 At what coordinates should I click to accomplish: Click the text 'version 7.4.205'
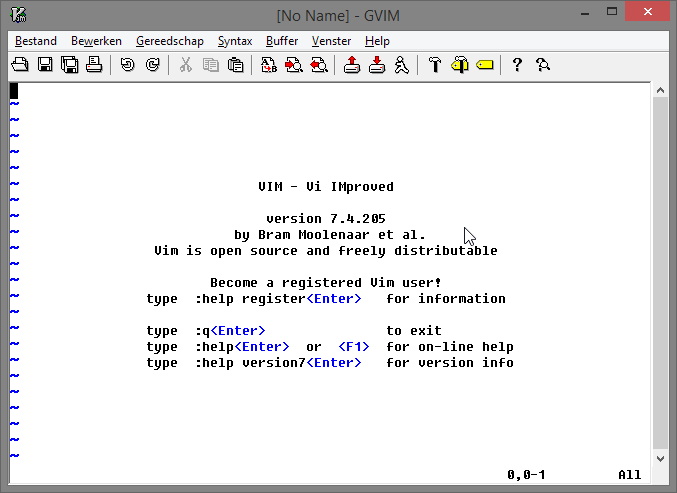tap(326, 219)
